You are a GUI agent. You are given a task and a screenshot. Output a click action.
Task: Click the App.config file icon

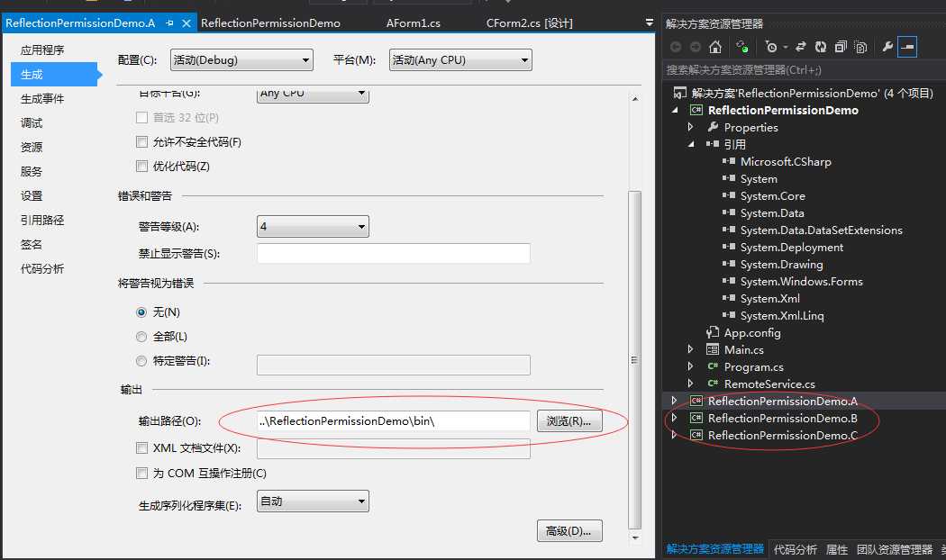713,332
